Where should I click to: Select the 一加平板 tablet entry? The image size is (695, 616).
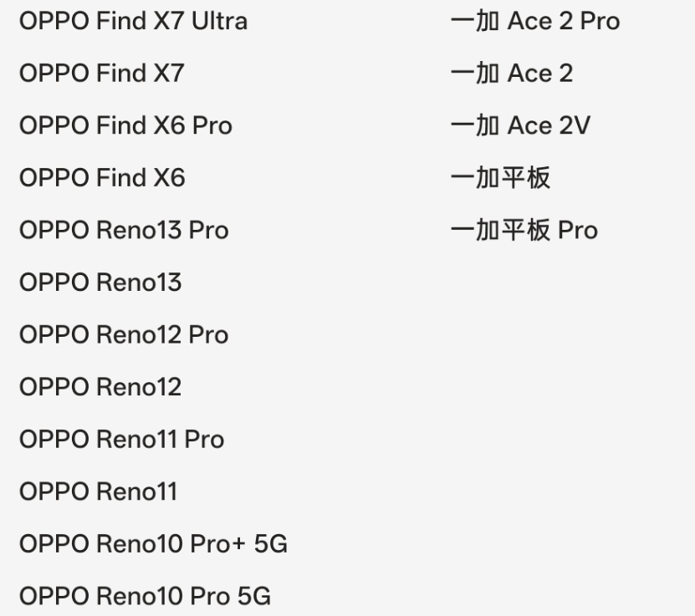[500, 178]
